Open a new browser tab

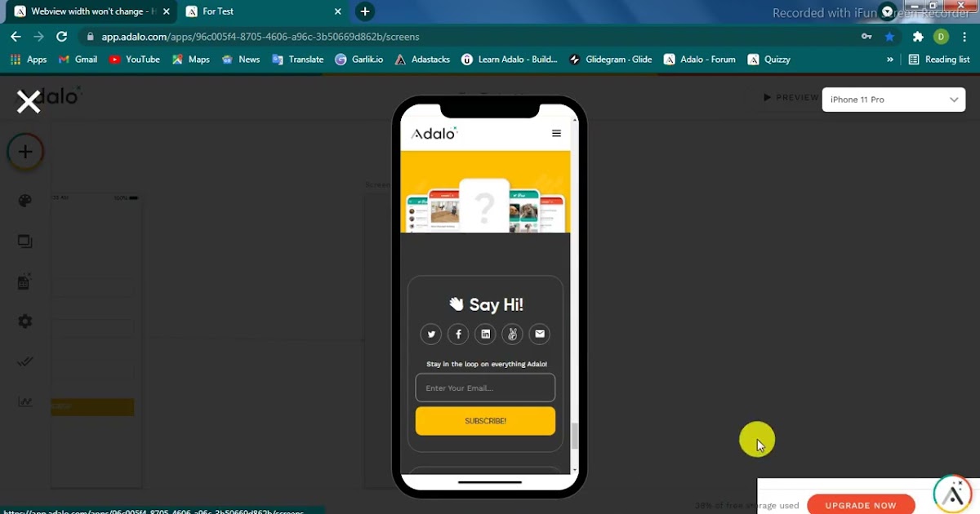(x=364, y=11)
